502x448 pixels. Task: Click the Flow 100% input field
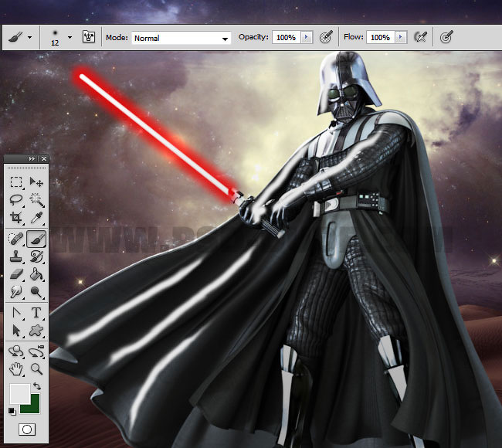tap(380, 38)
